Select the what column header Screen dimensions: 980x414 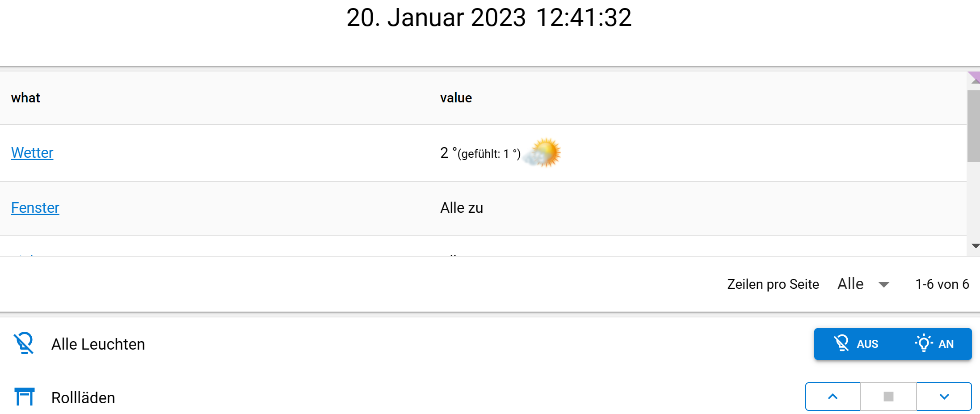coord(25,98)
